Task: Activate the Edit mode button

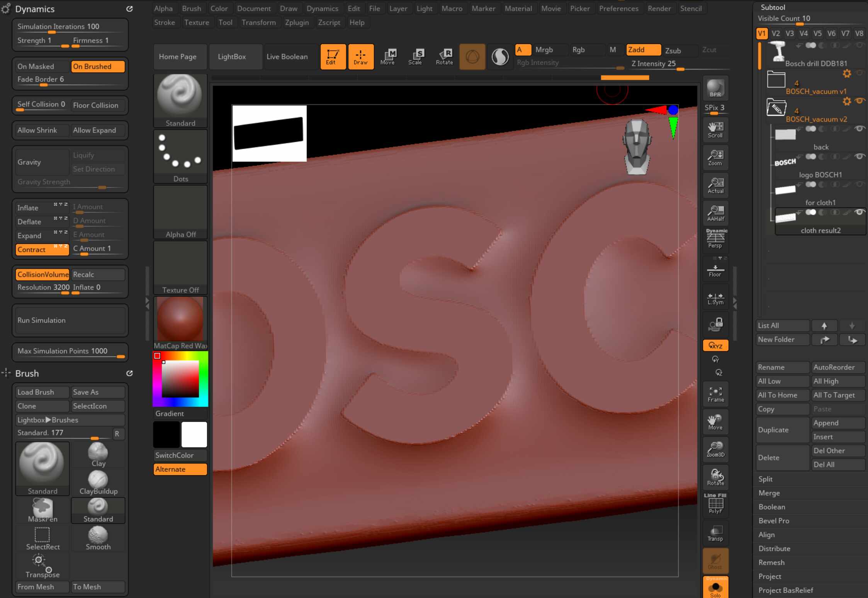Action: click(x=333, y=57)
